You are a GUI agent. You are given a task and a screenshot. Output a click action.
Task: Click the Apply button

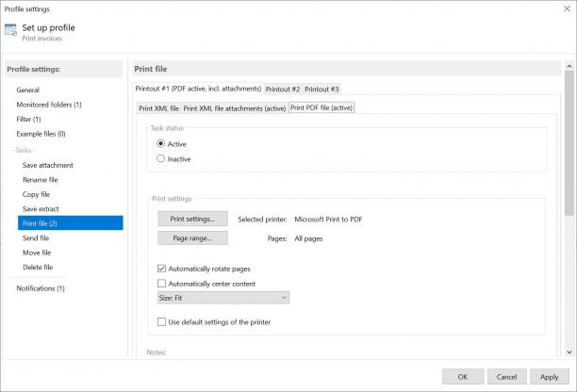point(550,377)
